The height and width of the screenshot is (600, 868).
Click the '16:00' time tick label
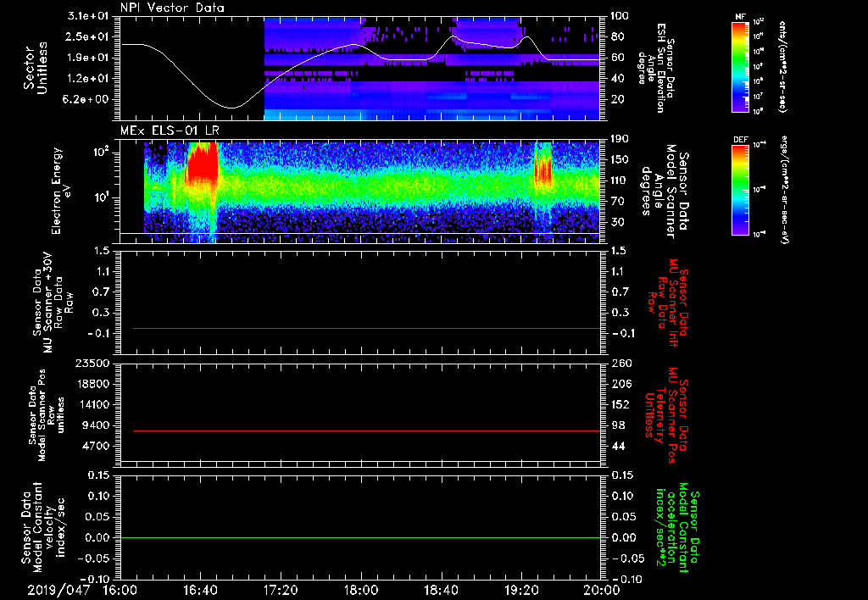120,590
